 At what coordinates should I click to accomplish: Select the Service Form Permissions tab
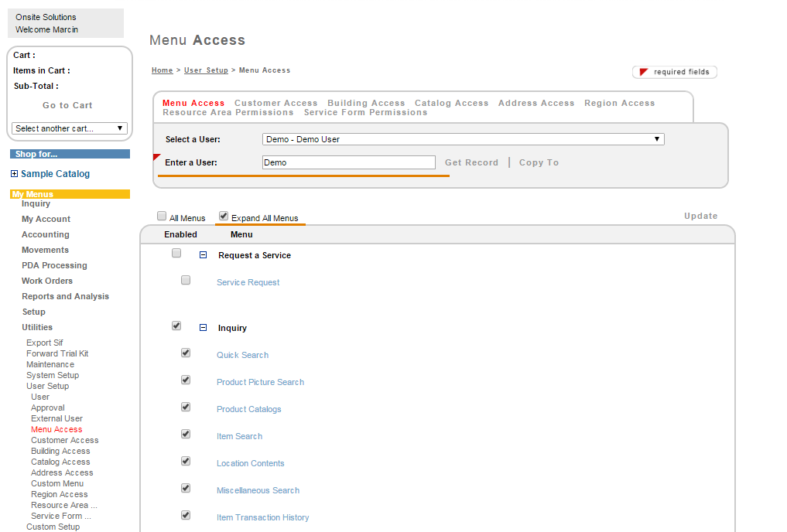[365, 112]
